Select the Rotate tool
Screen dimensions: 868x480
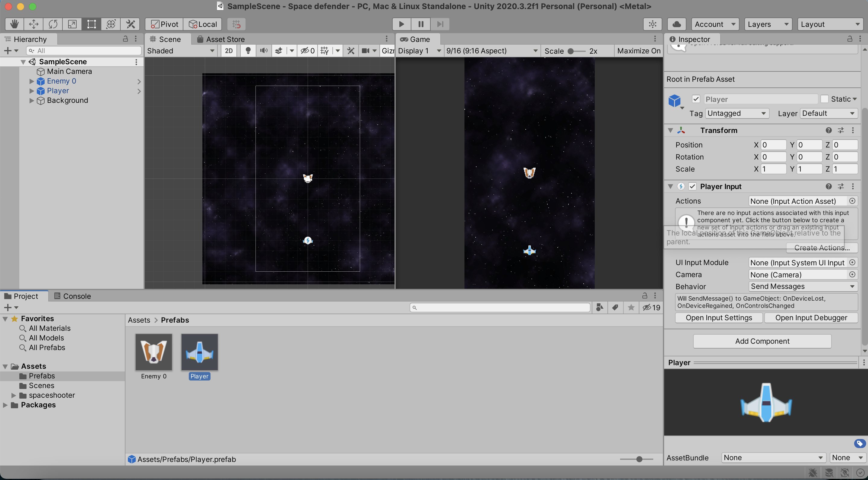pos(53,24)
